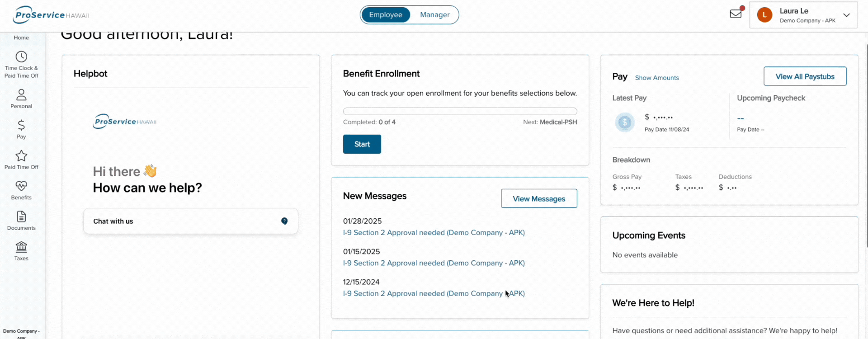The image size is (868, 339).
Task: Click View All Paystubs button
Action: [x=805, y=76]
